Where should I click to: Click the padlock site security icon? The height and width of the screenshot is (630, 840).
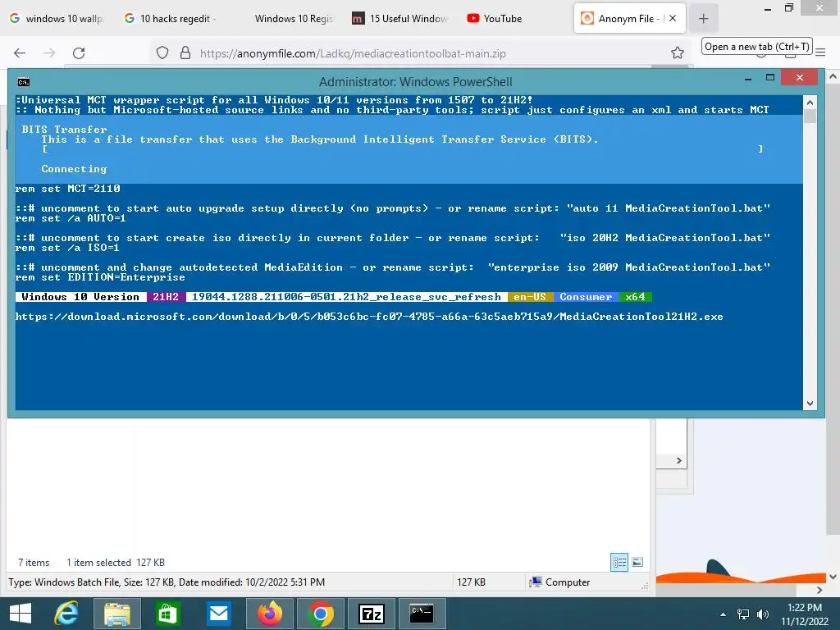click(185, 52)
